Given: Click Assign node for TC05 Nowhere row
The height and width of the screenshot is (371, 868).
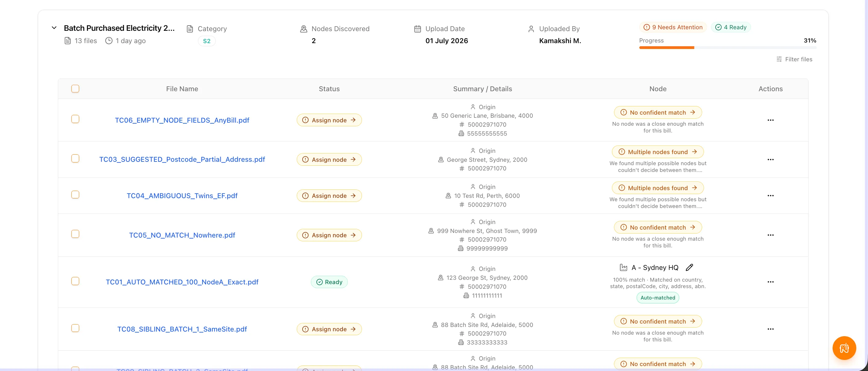Looking at the screenshot, I should click(329, 235).
